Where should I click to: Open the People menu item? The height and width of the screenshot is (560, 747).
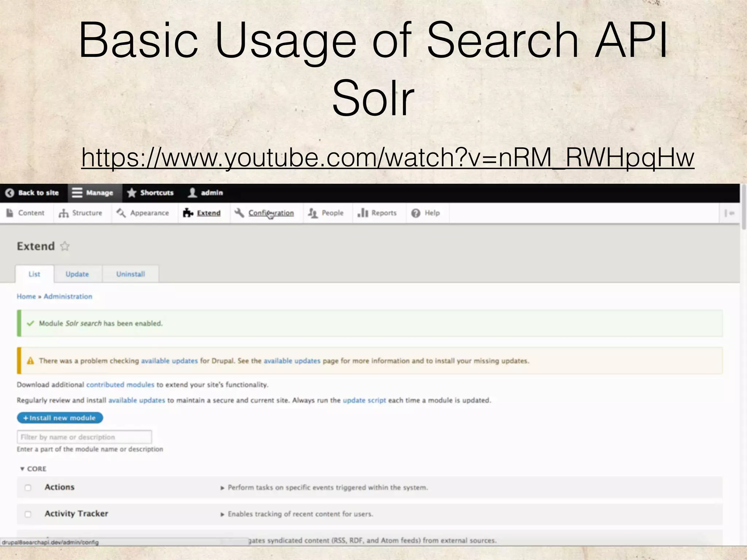333,213
